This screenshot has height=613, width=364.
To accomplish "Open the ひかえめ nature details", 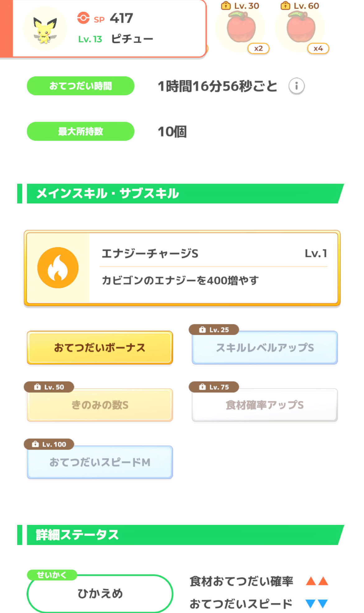I will pyautogui.click(x=100, y=593).
